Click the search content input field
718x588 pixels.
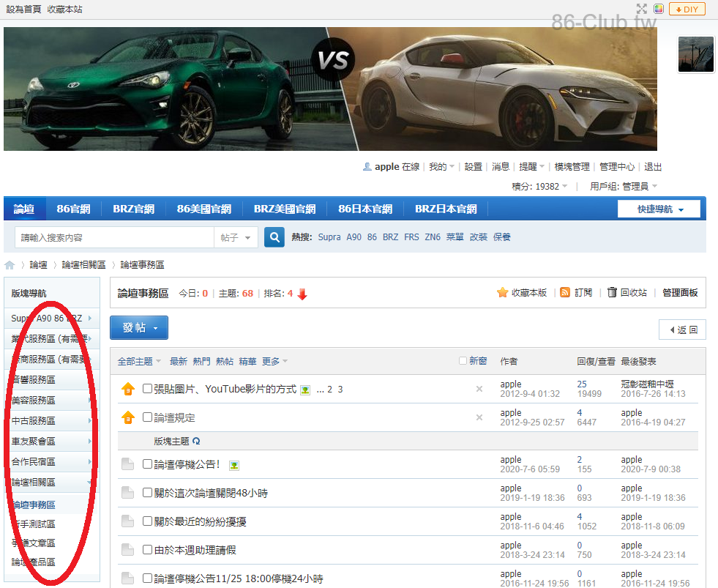click(114, 237)
